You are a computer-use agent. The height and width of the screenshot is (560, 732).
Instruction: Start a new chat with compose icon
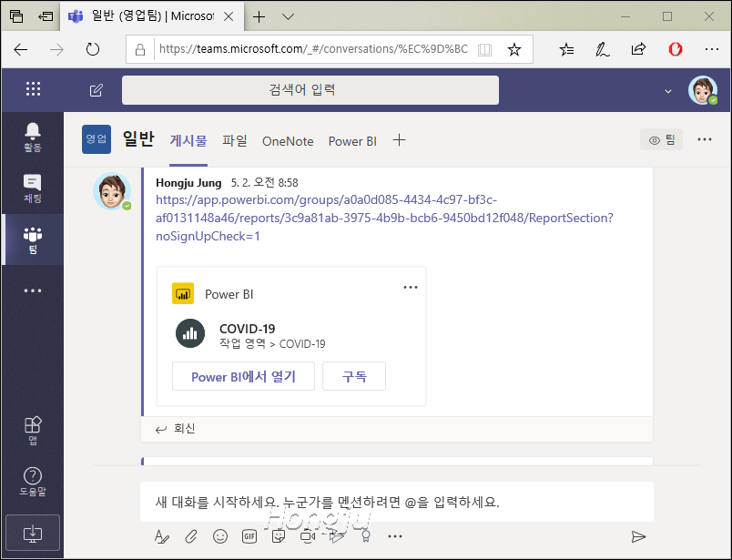coord(97,90)
